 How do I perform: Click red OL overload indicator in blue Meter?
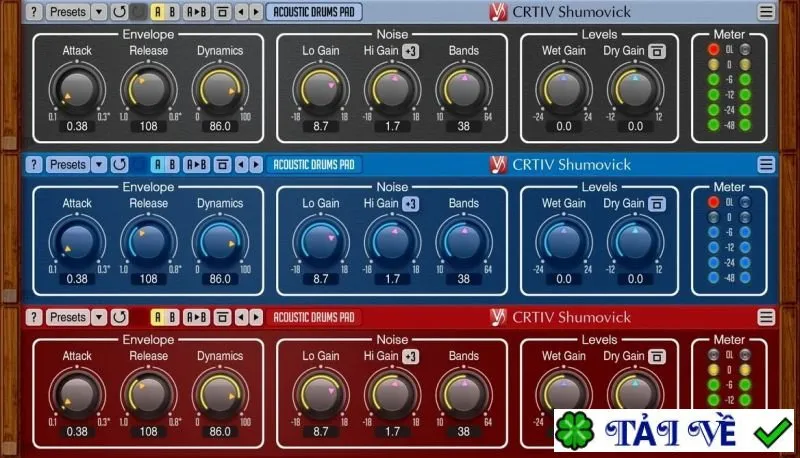pos(713,202)
